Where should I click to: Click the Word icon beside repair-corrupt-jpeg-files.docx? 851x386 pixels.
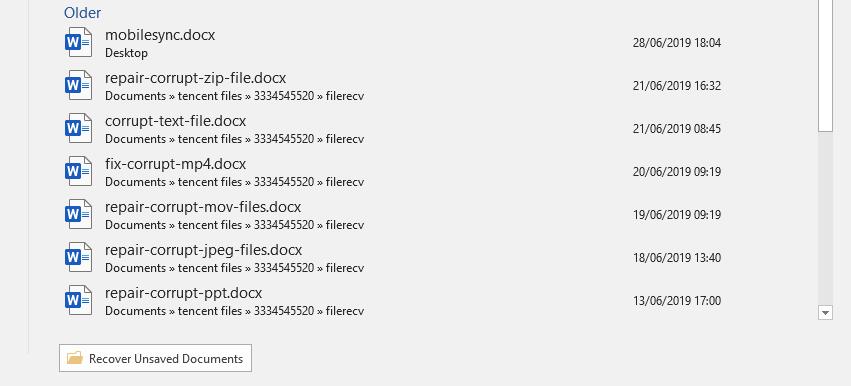[79, 257]
